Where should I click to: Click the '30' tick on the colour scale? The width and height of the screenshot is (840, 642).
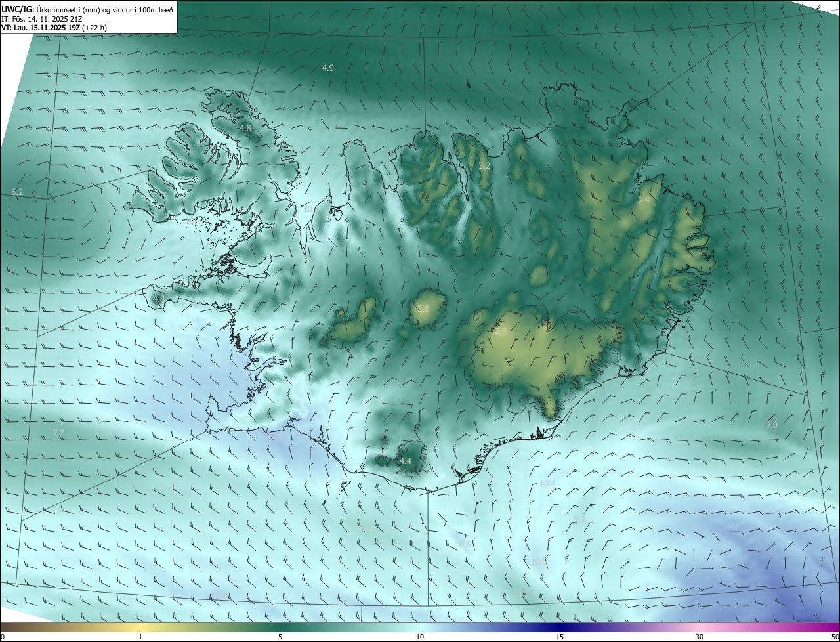(x=700, y=637)
